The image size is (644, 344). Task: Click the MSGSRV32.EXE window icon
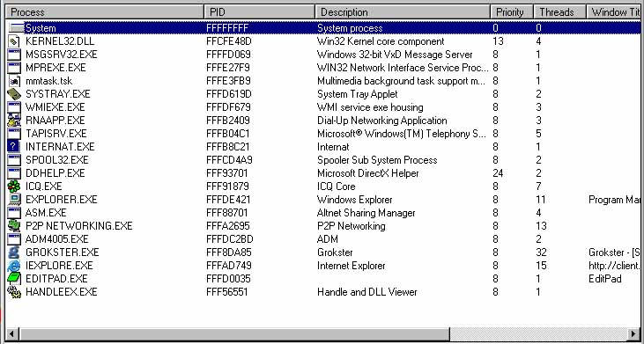click(x=14, y=55)
